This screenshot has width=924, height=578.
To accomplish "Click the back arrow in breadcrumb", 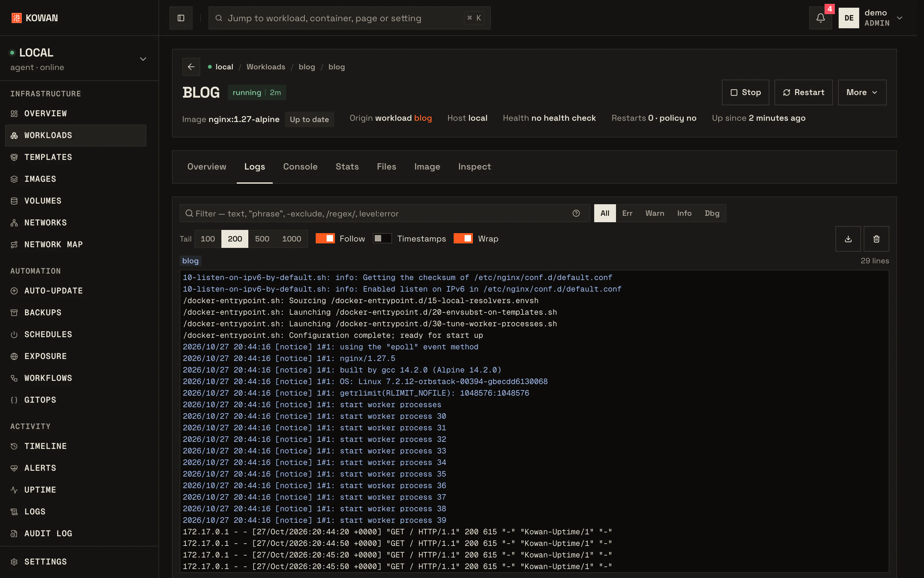I will pos(191,67).
